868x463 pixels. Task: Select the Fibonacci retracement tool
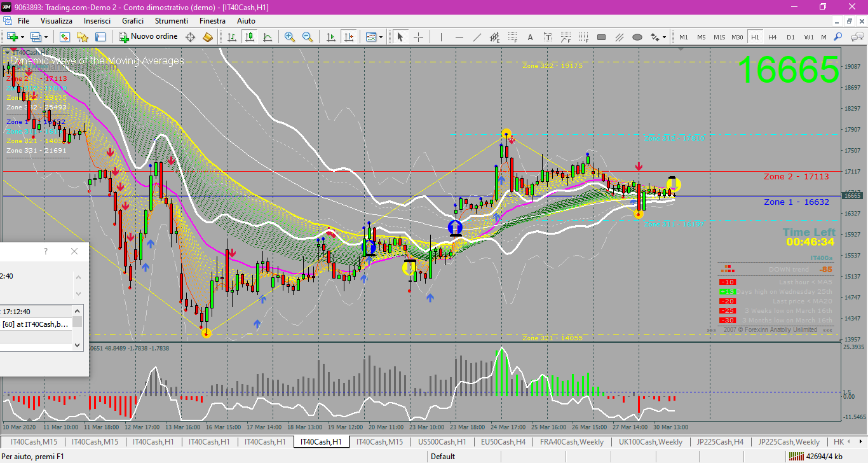tap(513, 37)
